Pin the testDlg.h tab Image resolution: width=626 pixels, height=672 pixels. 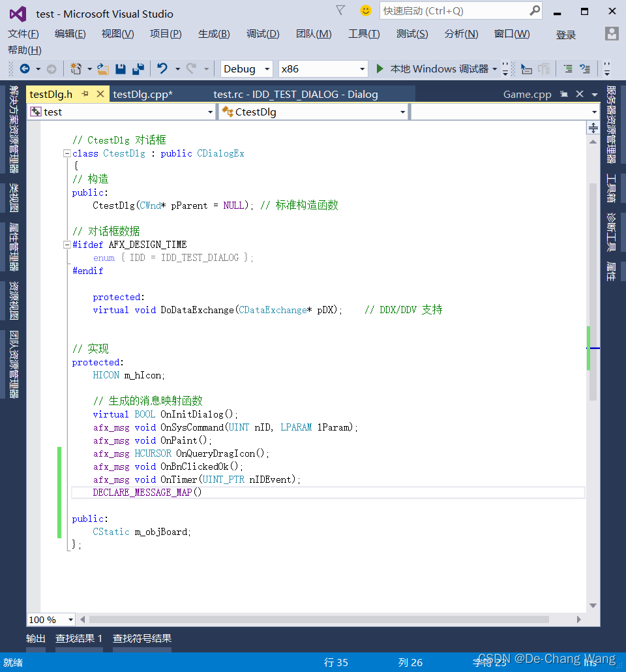point(85,94)
